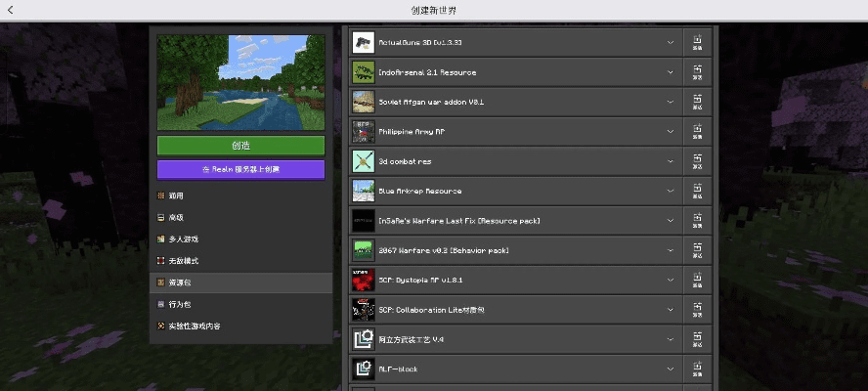The height and width of the screenshot is (391, 868).
Task: Activate the SCP: Dystopia RP pack
Action: point(698,280)
